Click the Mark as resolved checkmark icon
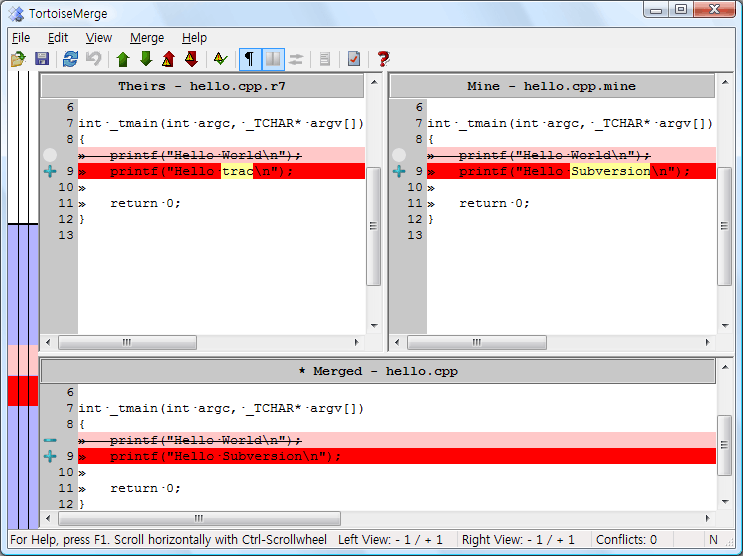The image size is (743, 556). (x=354, y=60)
